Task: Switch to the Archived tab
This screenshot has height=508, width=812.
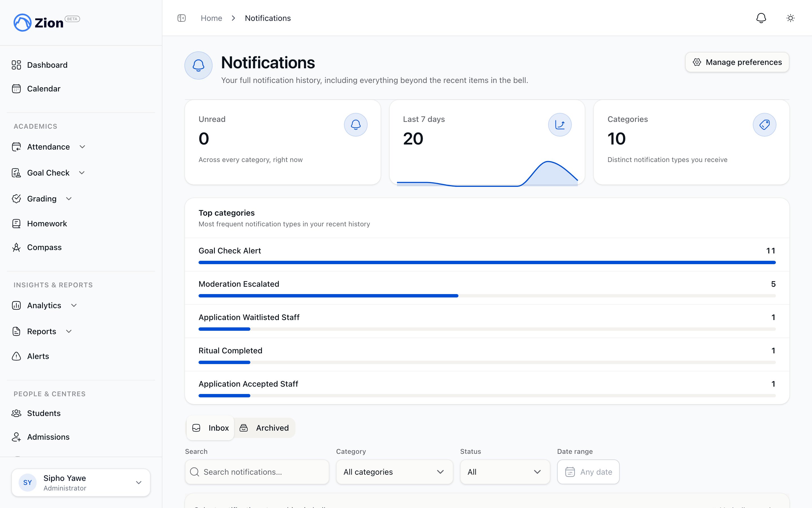Action: click(264, 428)
